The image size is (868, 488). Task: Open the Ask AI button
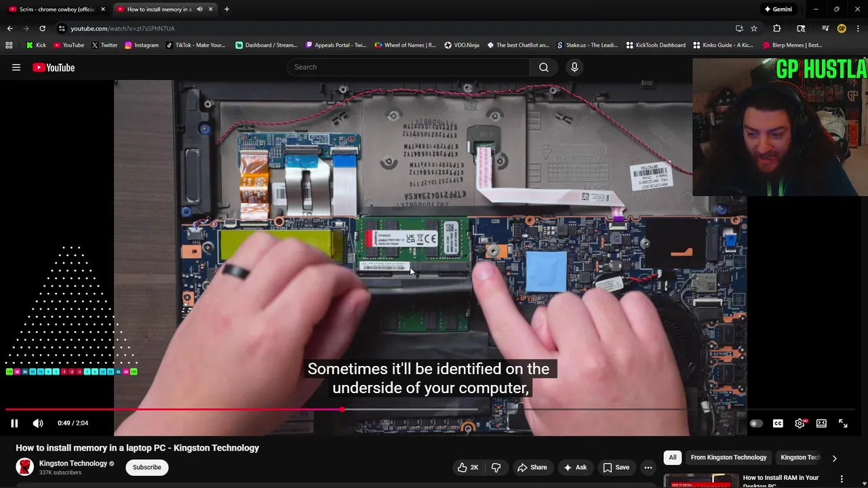pos(574,467)
